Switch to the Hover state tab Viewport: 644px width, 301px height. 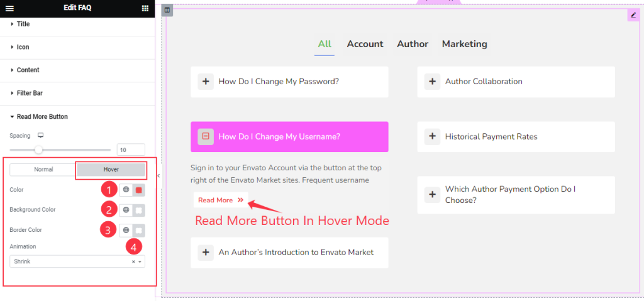[x=111, y=170]
